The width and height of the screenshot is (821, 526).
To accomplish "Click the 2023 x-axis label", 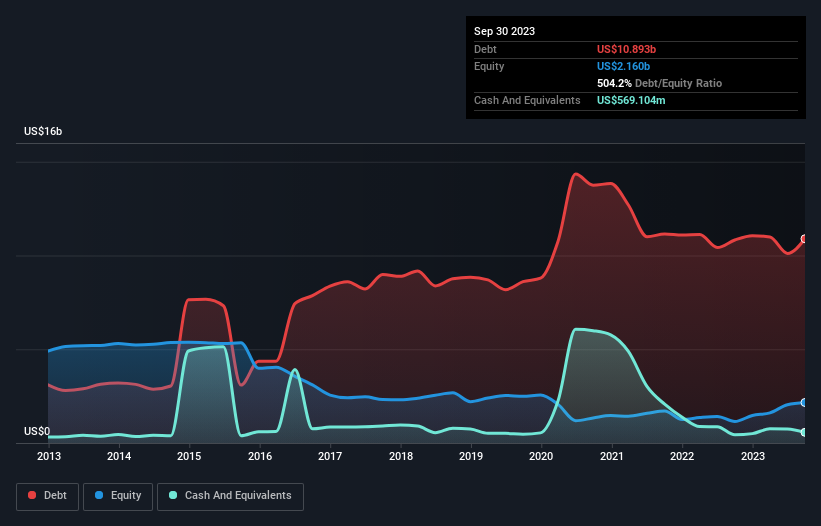I will click(x=753, y=456).
